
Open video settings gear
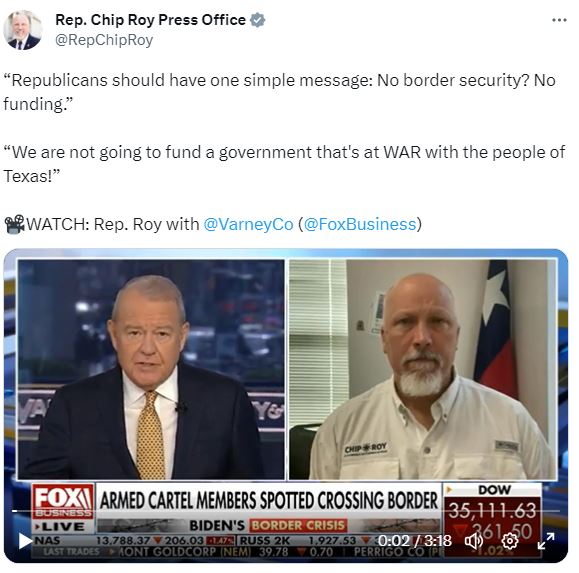pos(510,541)
